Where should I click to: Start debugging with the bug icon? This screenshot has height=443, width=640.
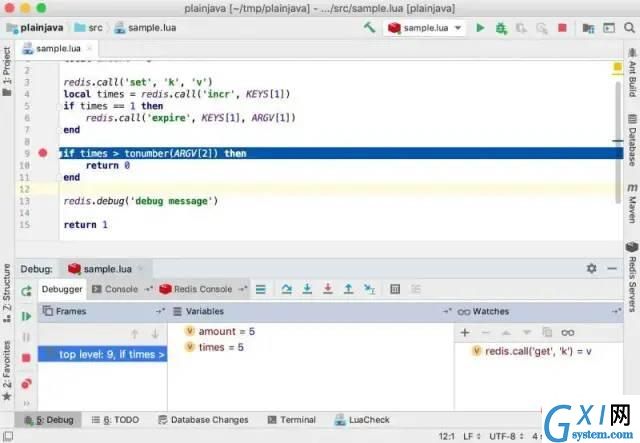click(501, 28)
